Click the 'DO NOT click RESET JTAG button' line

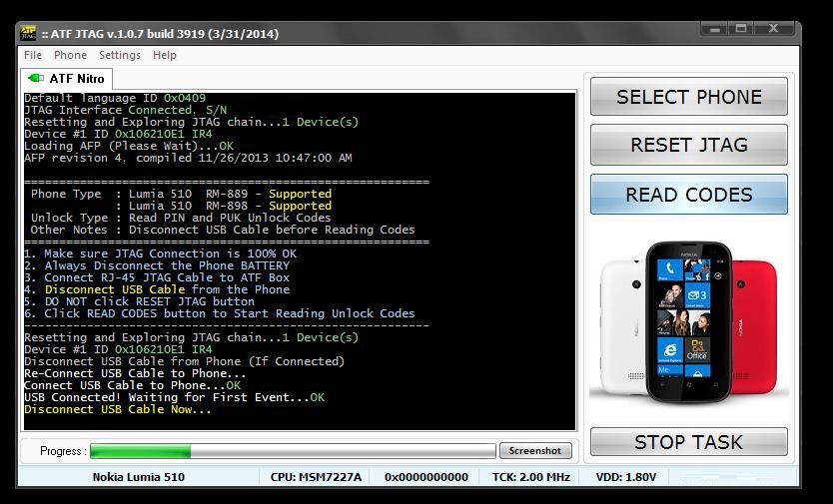pos(139,301)
